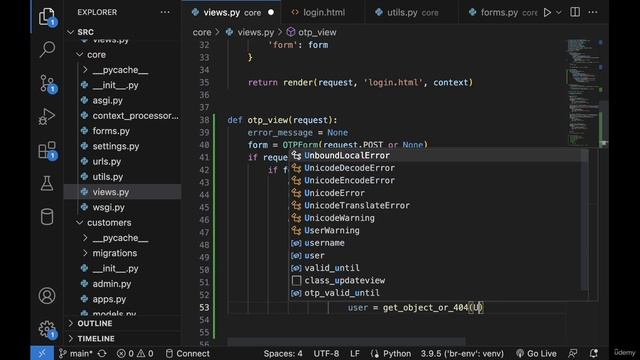Open the Testing flask icon
This screenshot has width=640, height=360.
47,184
